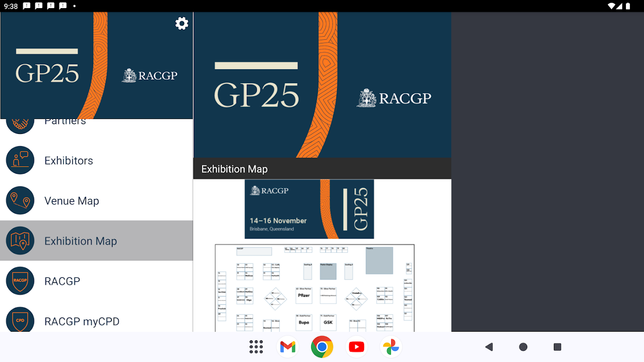
Task: Tap the Poster Display area on map
Action: (328, 271)
